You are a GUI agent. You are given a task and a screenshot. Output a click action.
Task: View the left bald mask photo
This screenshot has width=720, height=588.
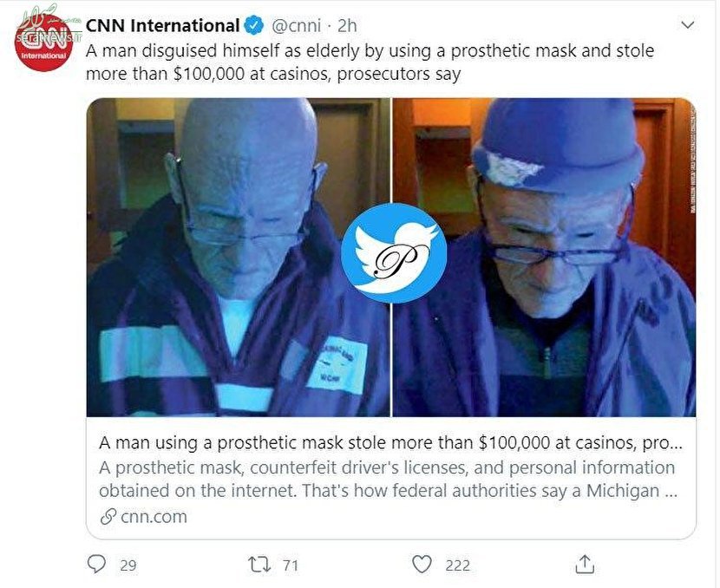[239, 258]
